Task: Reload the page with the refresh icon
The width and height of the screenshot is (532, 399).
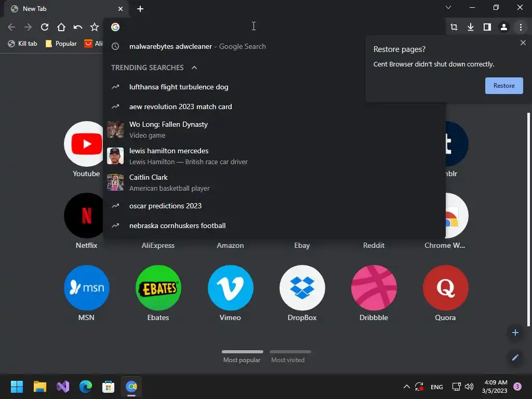Action: click(45, 27)
